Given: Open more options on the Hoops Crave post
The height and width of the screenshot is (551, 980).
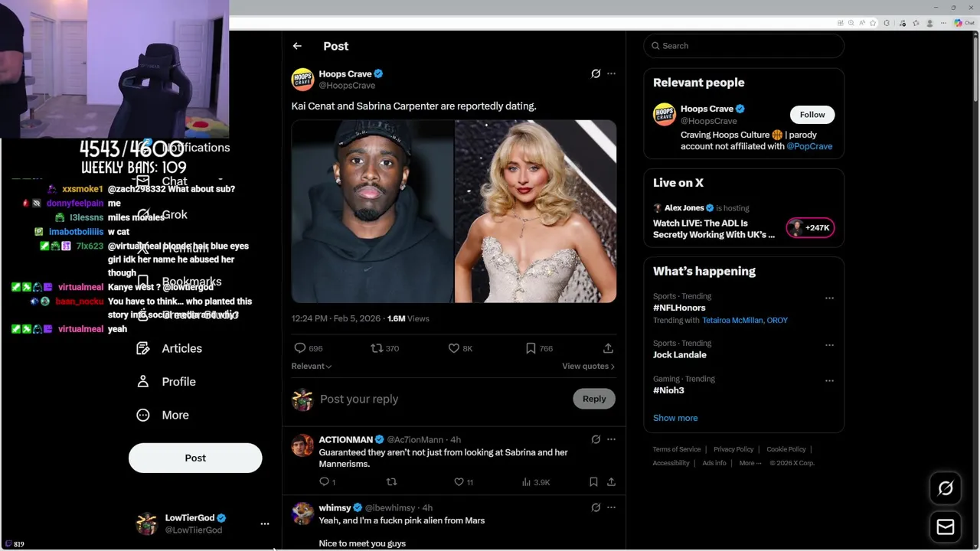Looking at the screenshot, I should (x=611, y=73).
